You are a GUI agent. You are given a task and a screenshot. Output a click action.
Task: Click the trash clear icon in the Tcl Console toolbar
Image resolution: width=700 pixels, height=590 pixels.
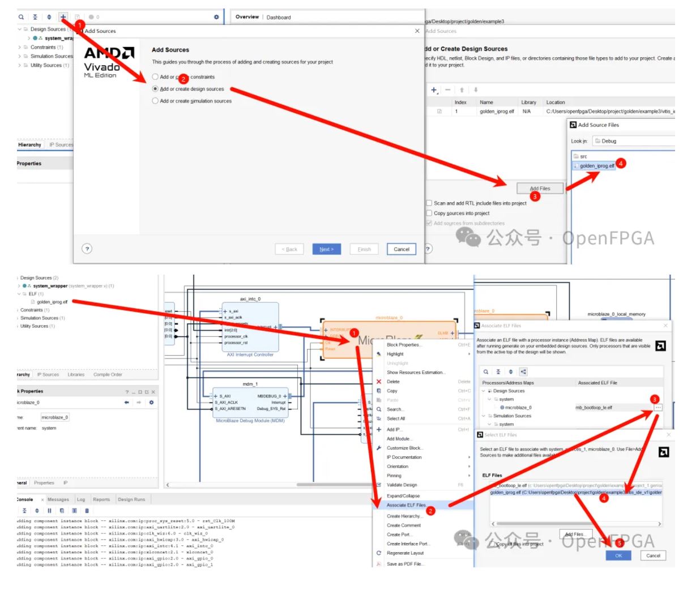[87, 510]
